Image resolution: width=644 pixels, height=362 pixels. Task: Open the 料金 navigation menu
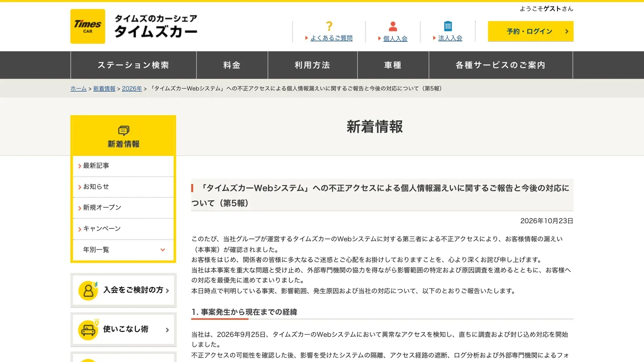(x=232, y=65)
